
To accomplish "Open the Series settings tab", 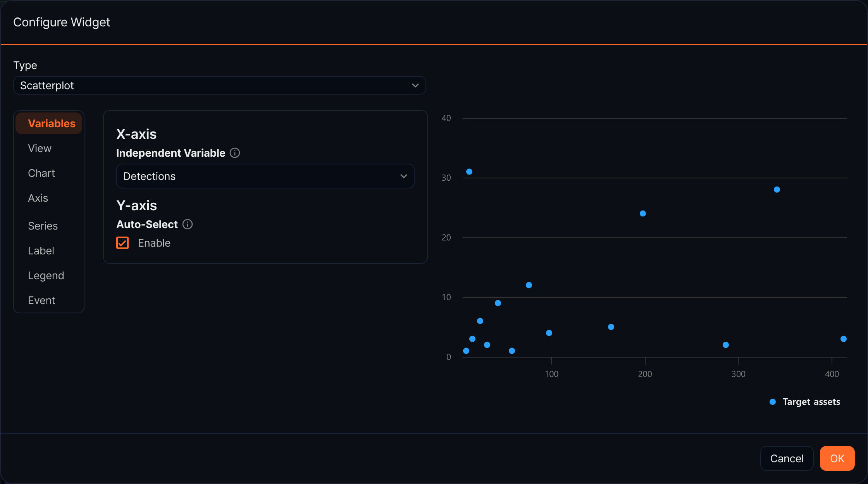I will point(43,226).
